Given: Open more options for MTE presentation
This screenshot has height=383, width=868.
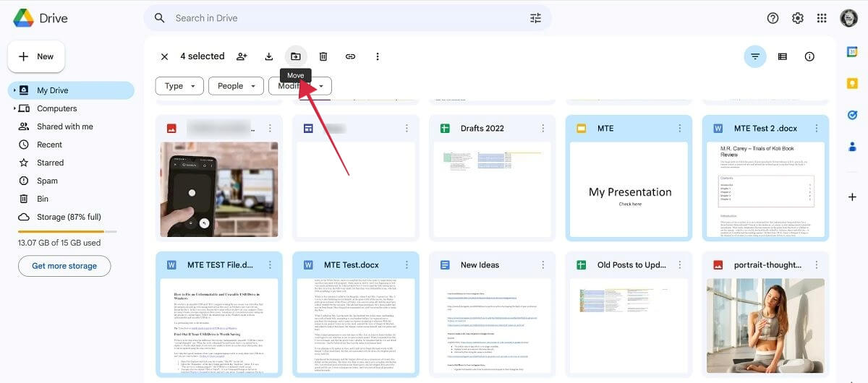Looking at the screenshot, I should pos(679,128).
